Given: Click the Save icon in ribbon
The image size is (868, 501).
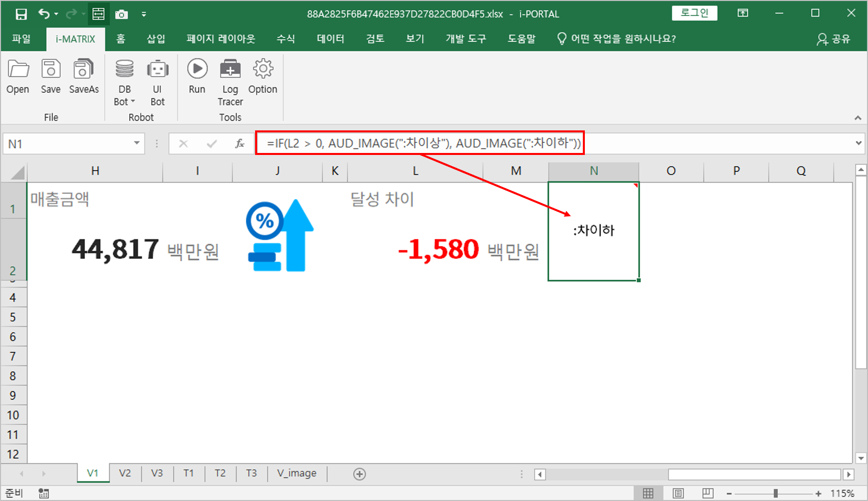Looking at the screenshot, I should coord(51,70).
